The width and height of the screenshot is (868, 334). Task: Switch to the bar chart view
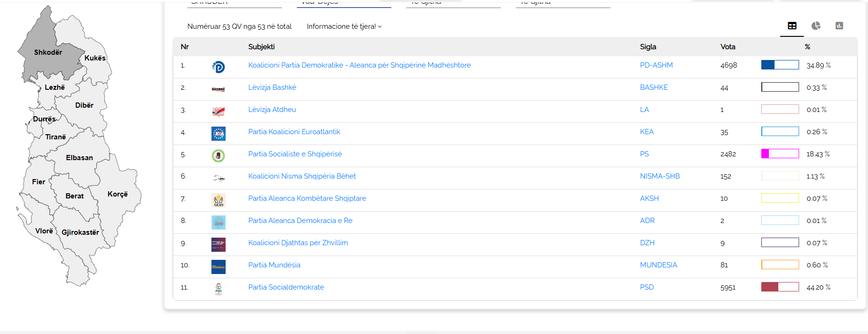click(839, 26)
